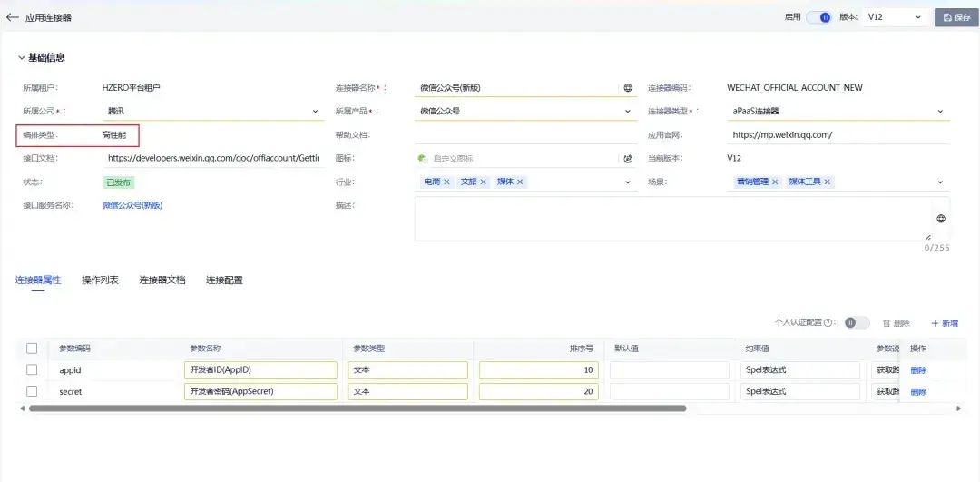Open the 所属公司 dropdown
980x482 pixels.
click(x=213, y=112)
